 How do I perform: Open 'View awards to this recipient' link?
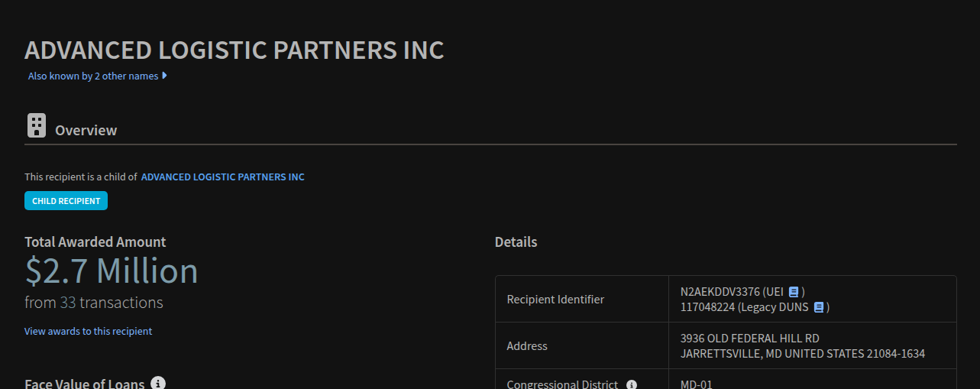click(x=88, y=332)
